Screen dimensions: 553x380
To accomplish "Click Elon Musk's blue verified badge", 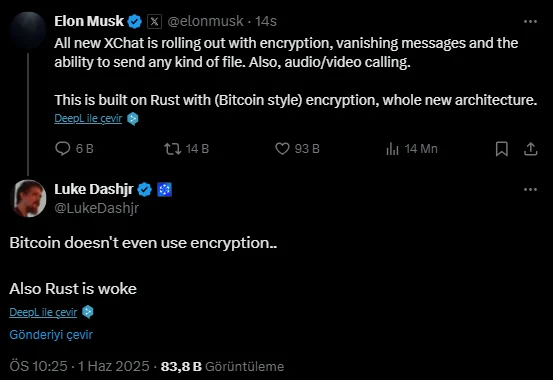I will coord(134,22).
